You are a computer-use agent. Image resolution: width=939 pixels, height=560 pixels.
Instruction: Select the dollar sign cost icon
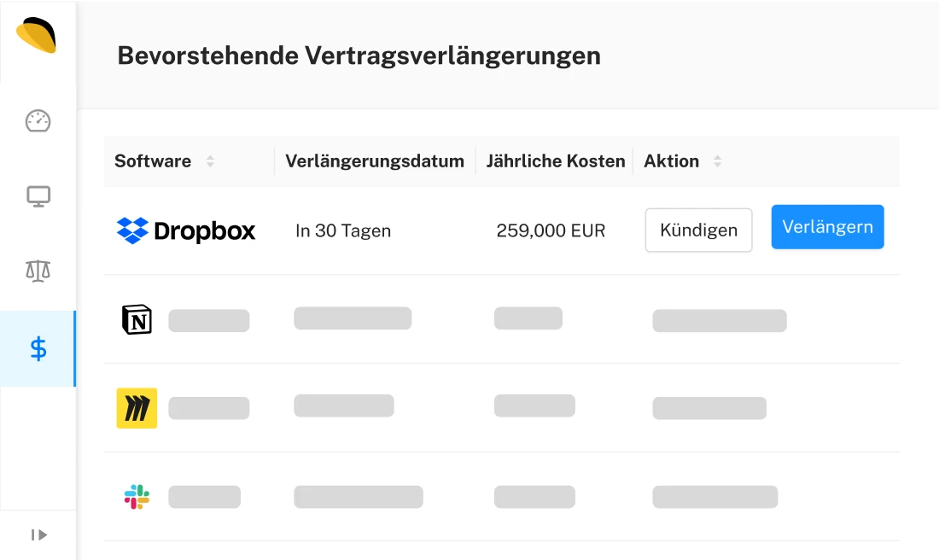click(38, 348)
